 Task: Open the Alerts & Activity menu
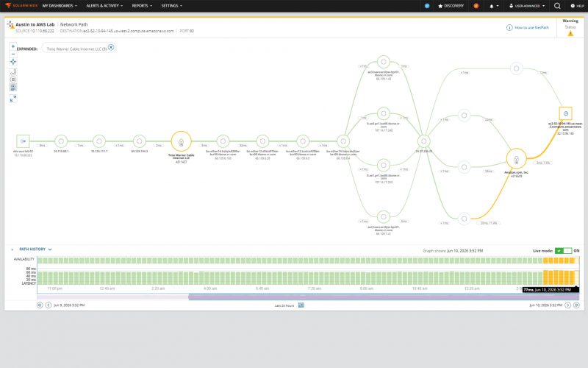point(104,6)
